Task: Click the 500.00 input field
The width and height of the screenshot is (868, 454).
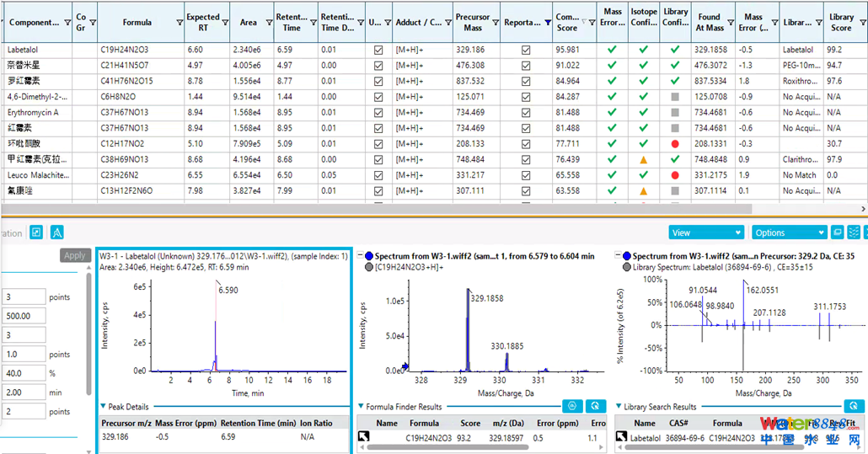Action: [24, 316]
